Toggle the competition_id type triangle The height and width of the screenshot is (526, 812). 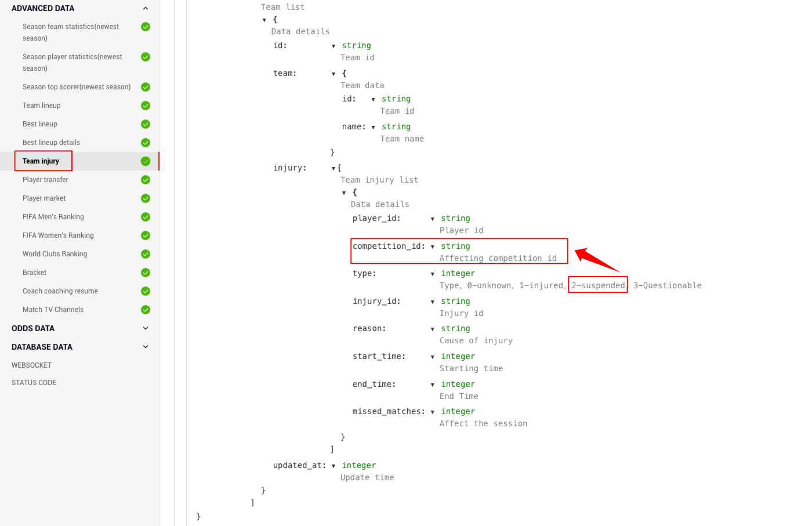(433, 246)
